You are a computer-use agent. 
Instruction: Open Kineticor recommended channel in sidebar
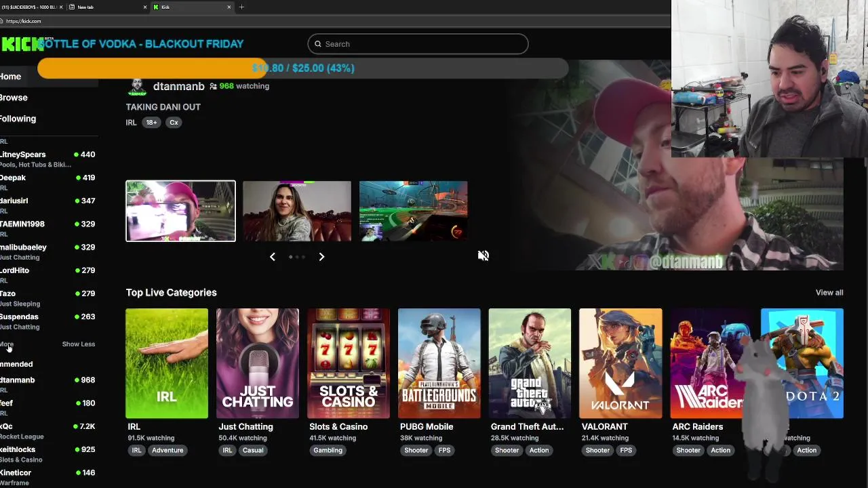pos(49,476)
